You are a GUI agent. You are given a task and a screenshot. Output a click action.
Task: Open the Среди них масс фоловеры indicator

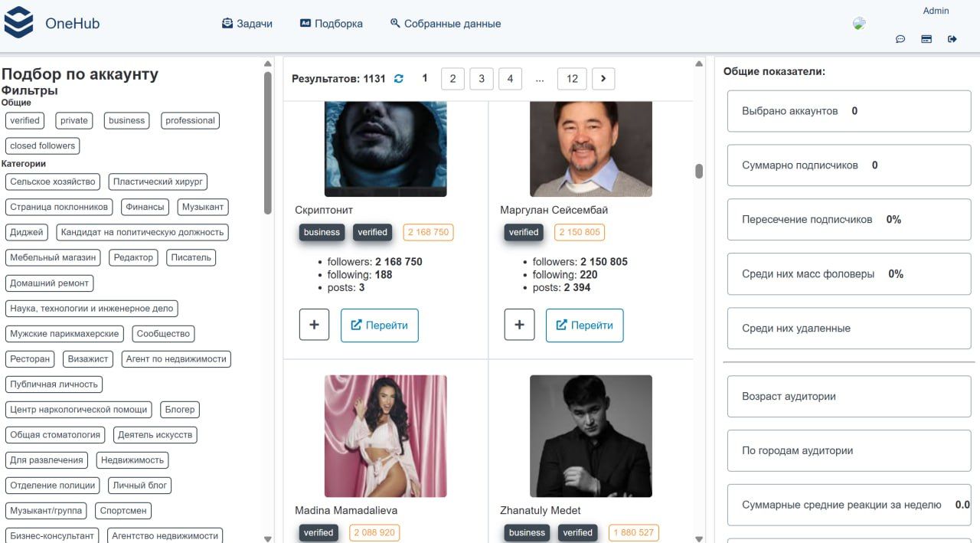point(848,273)
